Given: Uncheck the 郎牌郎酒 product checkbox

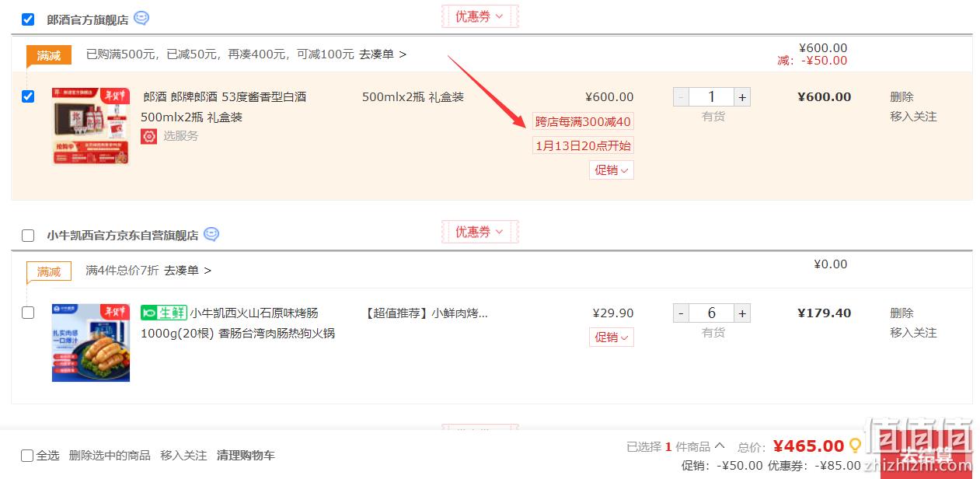Looking at the screenshot, I should point(28,96).
